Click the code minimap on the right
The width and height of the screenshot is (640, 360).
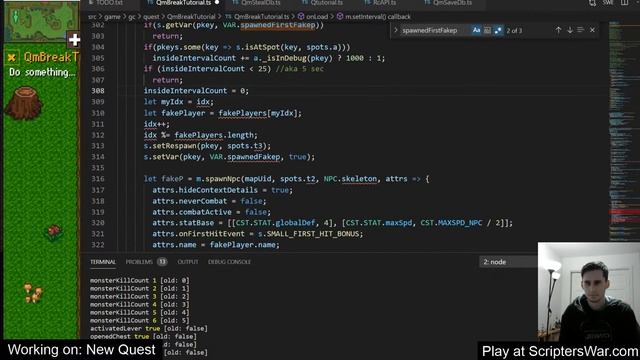click(623, 131)
